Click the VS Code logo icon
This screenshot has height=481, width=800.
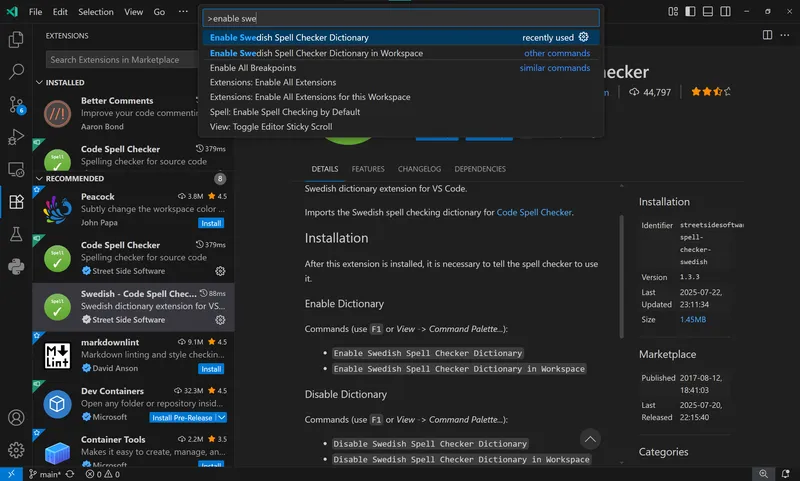tap(12, 11)
